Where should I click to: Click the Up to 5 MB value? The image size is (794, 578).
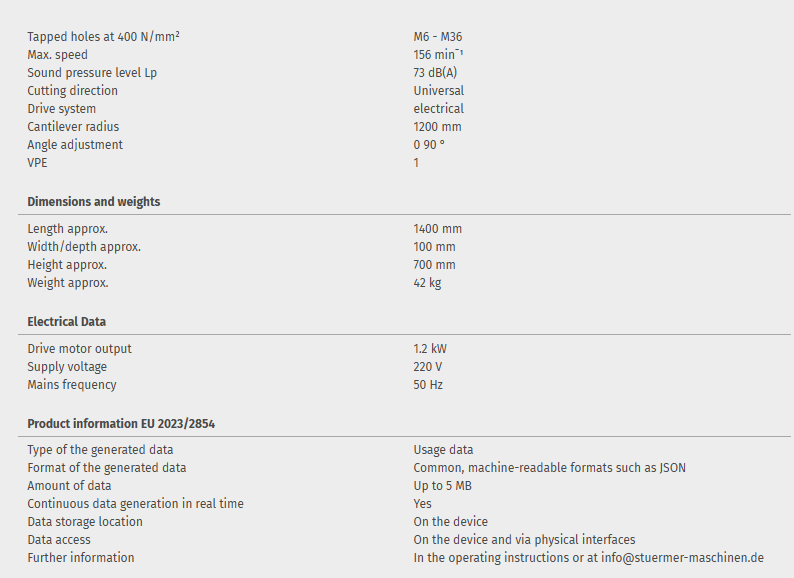[x=442, y=486]
